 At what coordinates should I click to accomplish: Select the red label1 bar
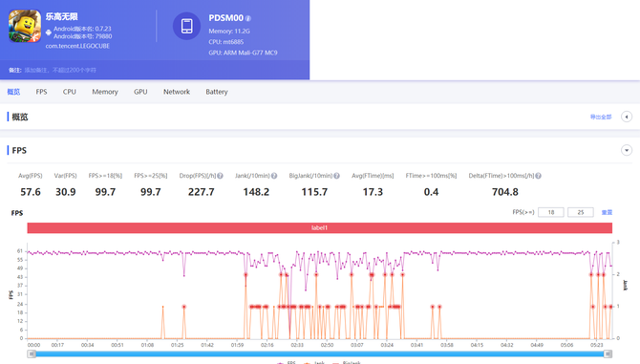click(320, 227)
